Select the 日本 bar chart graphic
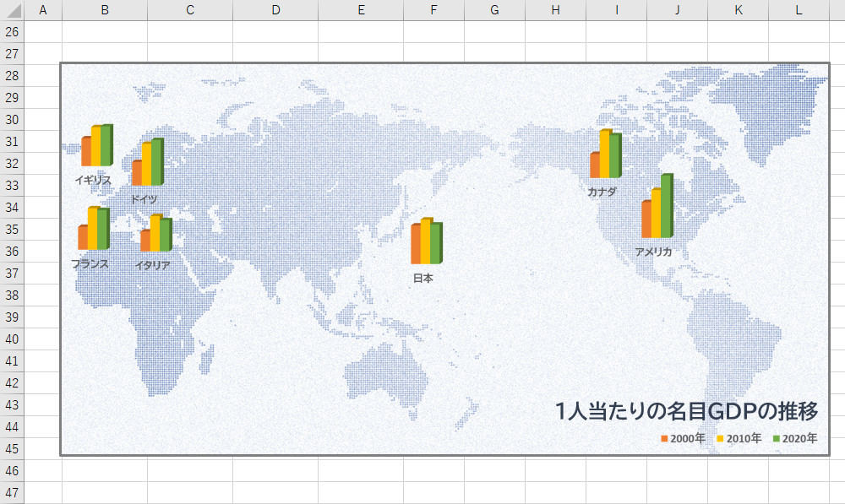This screenshot has height=504, width=845. tap(427, 241)
